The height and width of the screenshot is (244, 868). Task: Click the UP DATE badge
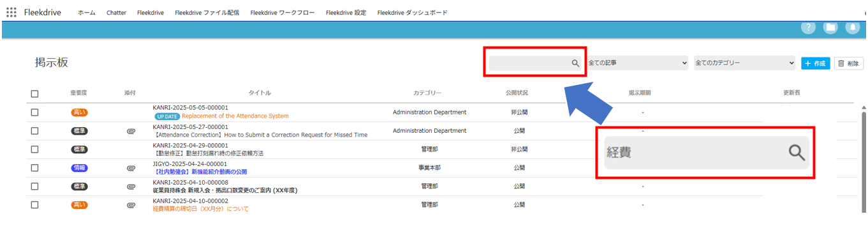pyautogui.click(x=167, y=116)
